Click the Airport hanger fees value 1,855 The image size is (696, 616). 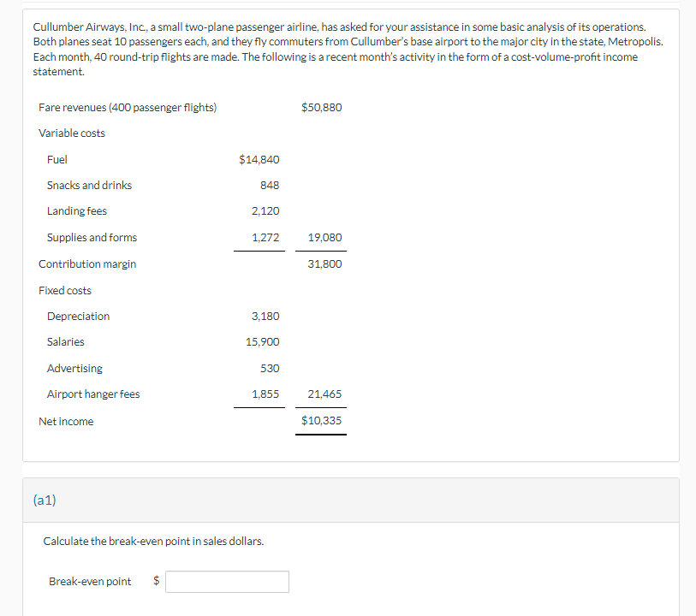[265, 394]
